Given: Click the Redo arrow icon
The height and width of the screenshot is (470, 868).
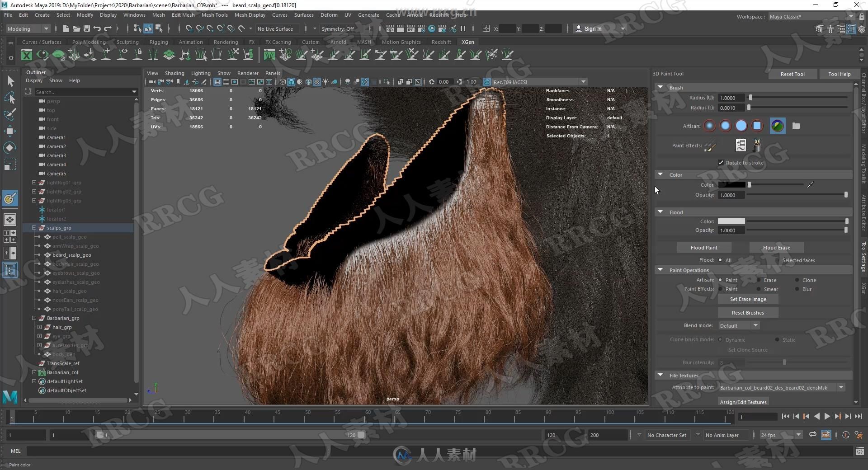Looking at the screenshot, I should (x=108, y=28).
